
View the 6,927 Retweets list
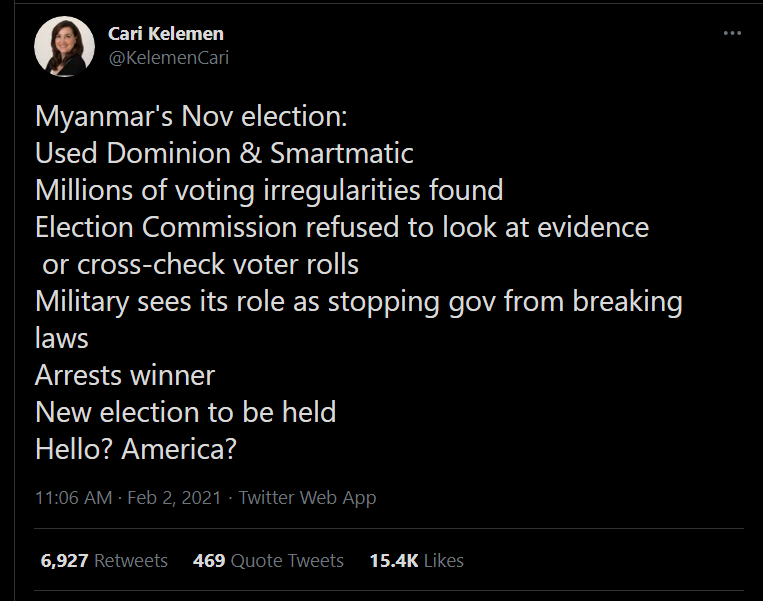point(104,560)
